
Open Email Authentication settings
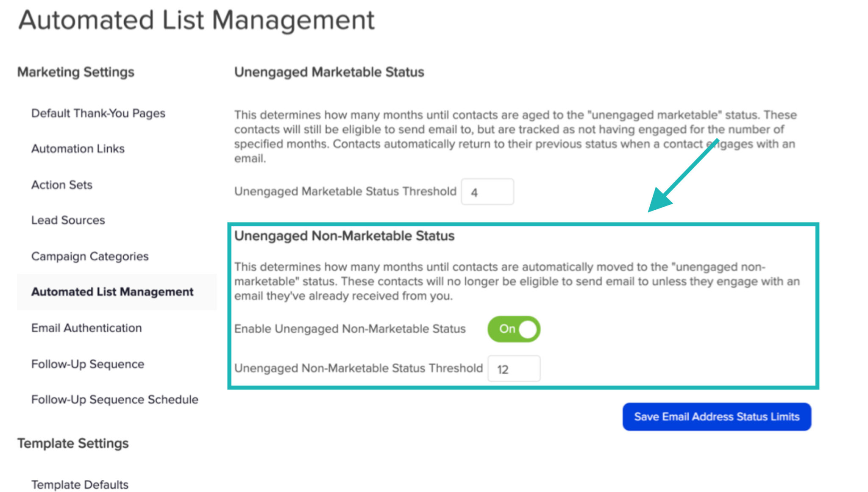[86, 328]
